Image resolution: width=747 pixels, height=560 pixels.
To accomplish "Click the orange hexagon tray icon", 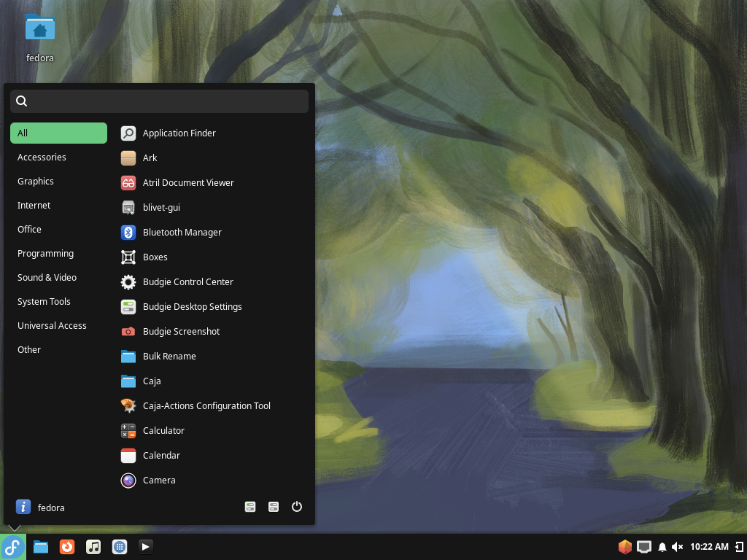I will pos(625,547).
